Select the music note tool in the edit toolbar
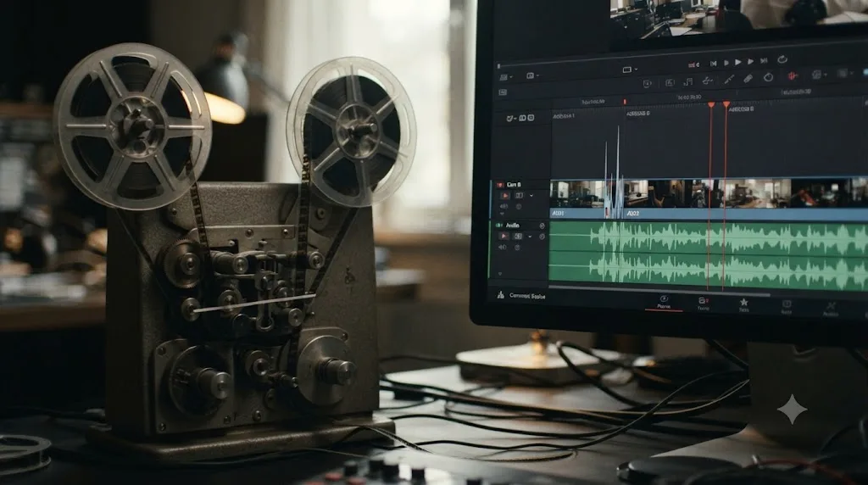This screenshot has height=485, width=868. (688, 82)
